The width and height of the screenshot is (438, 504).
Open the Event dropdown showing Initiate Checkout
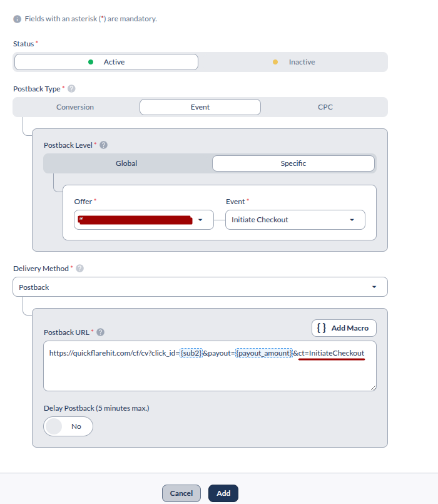[x=295, y=220]
